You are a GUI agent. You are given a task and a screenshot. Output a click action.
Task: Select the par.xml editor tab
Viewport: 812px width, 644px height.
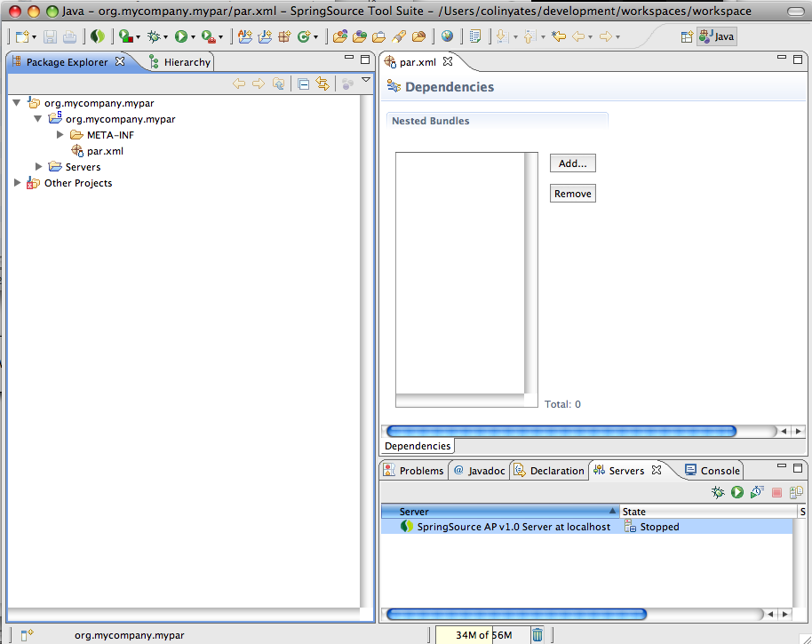[418, 62]
